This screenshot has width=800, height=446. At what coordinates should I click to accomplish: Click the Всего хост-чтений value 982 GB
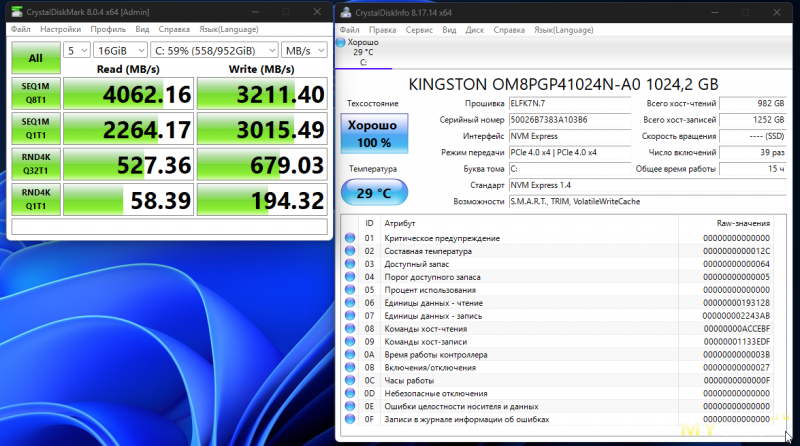(752, 104)
